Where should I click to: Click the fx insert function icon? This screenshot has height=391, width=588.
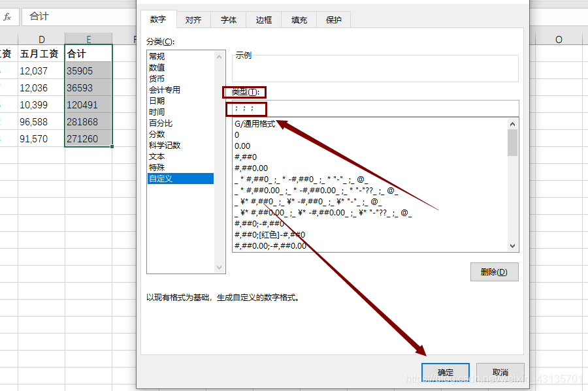click(7, 17)
